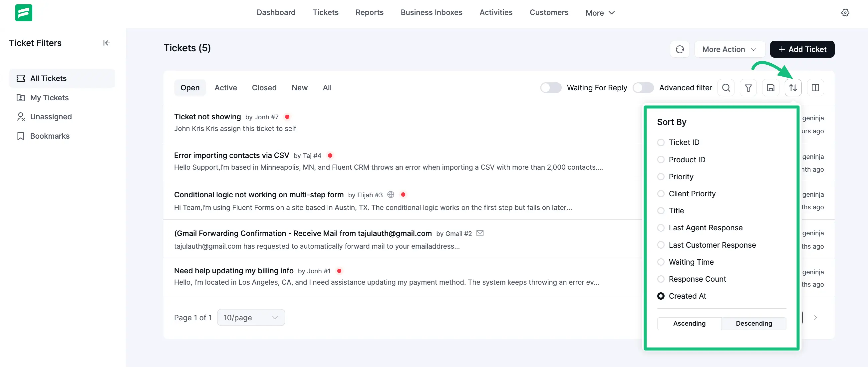Click the Add Ticket button
This screenshot has height=367, width=868.
coord(802,49)
